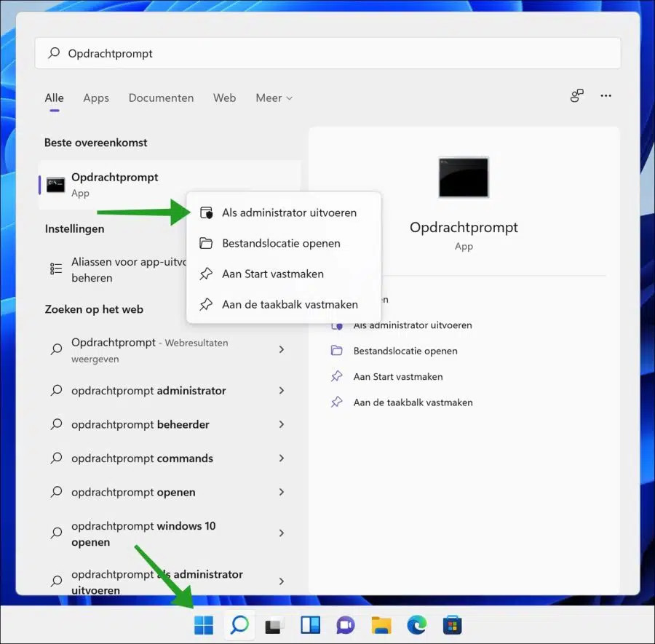655x644 pixels.
Task: Select the Alle tab
Action: click(55, 98)
